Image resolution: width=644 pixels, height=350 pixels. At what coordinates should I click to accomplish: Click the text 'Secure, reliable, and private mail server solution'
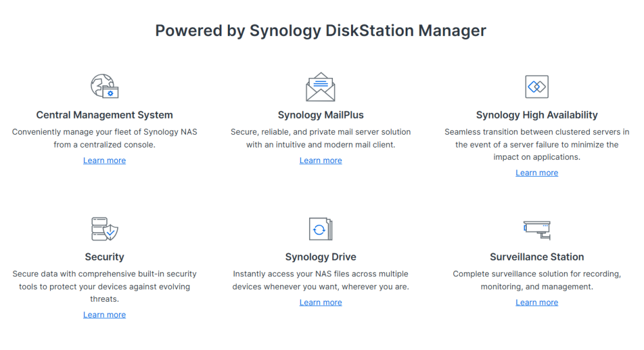coord(320,132)
